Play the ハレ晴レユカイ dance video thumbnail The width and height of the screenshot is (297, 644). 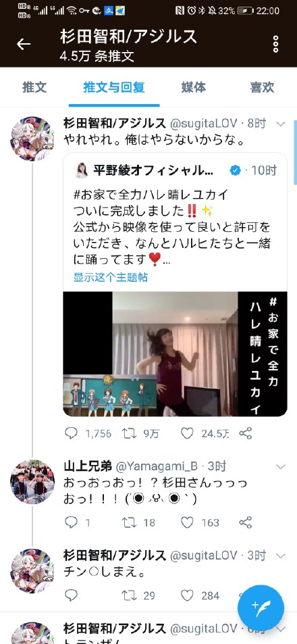pos(175,354)
